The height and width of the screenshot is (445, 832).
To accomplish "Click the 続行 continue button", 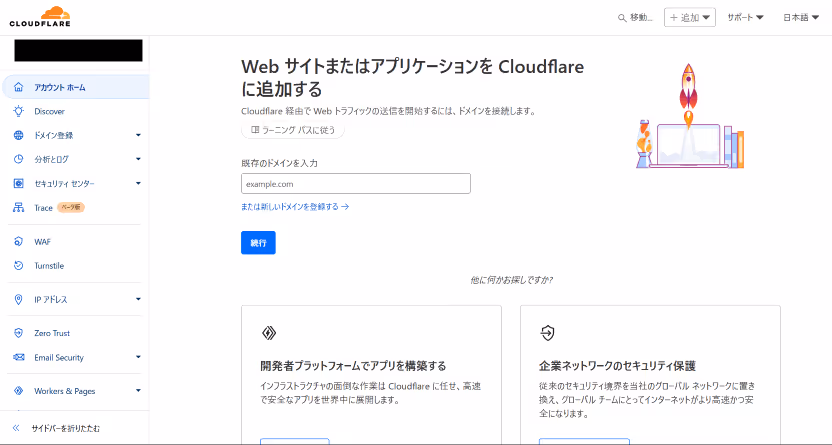I will click(258, 242).
